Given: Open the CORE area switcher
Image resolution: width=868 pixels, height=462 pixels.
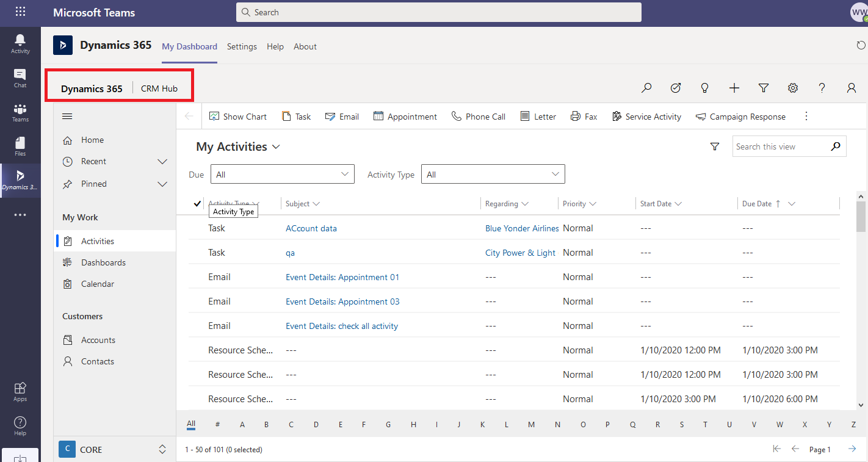Looking at the screenshot, I should [x=114, y=449].
